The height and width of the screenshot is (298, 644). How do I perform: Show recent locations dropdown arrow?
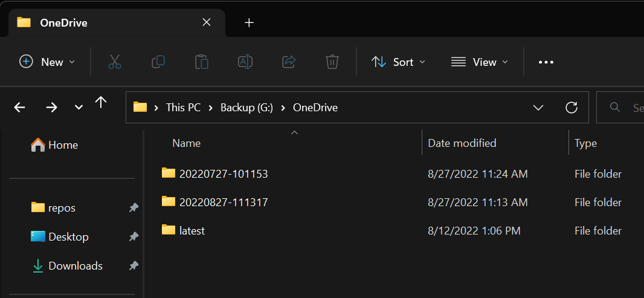pyautogui.click(x=79, y=108)
